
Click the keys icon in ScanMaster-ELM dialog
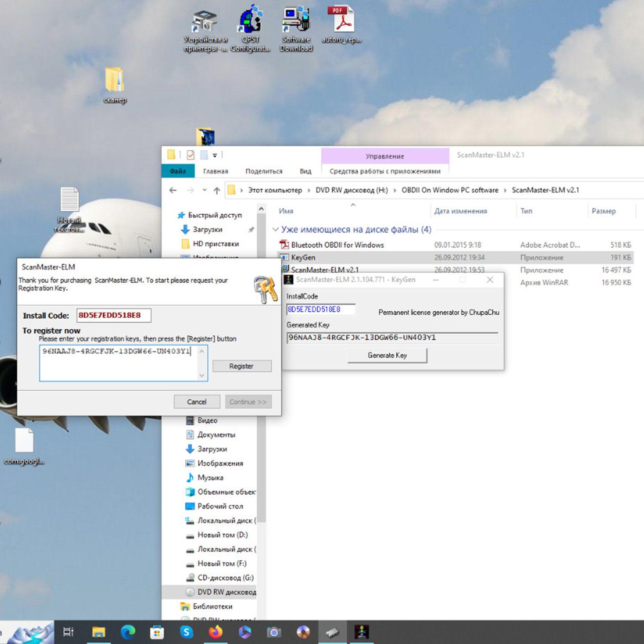[x=265, y=290]
